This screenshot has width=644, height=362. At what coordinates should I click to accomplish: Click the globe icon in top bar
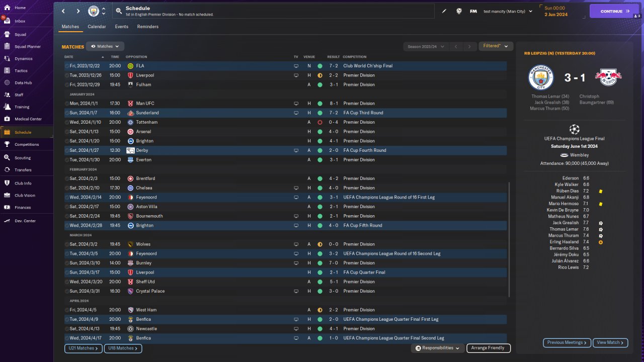(x=459, y=11)
